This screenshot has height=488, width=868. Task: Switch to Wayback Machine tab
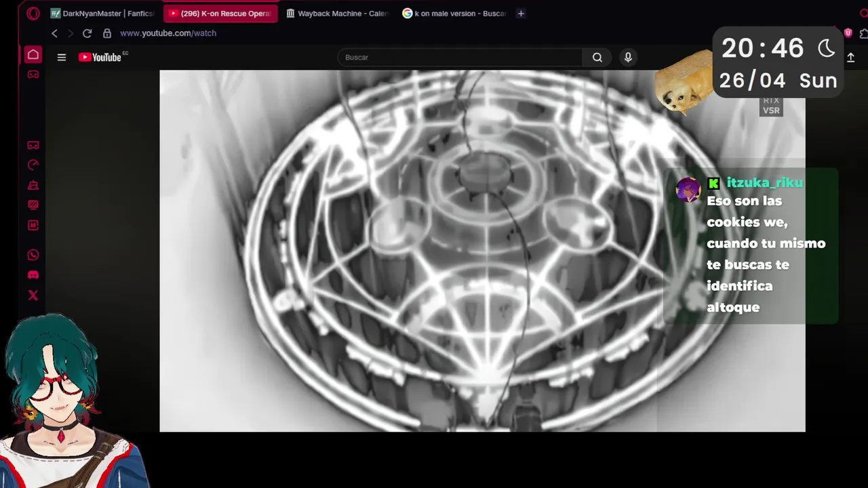336,14
